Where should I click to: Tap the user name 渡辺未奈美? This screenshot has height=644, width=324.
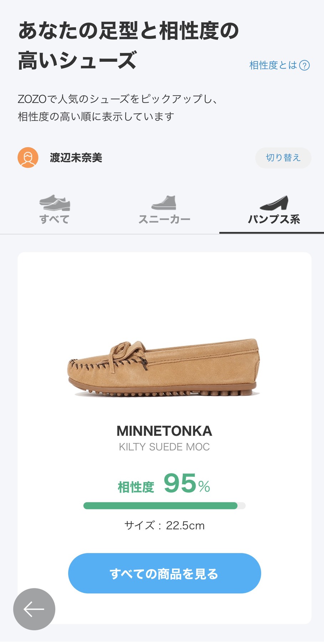pos(76,157)
